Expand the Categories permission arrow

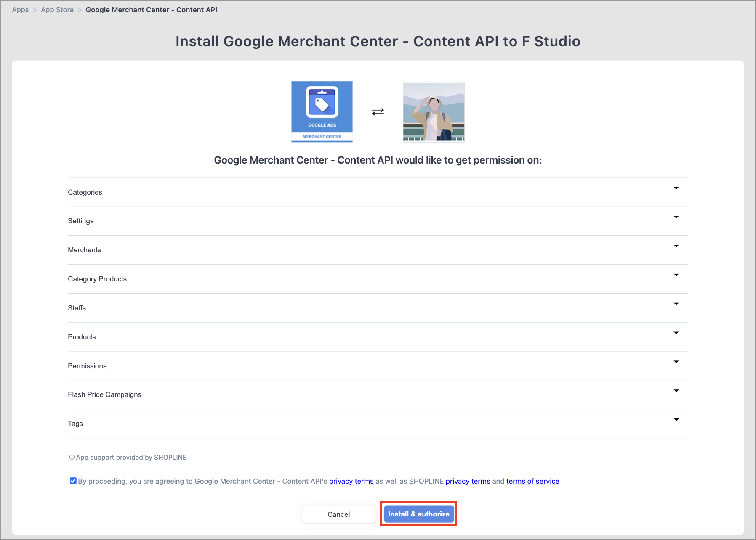(x=676, y=188)
